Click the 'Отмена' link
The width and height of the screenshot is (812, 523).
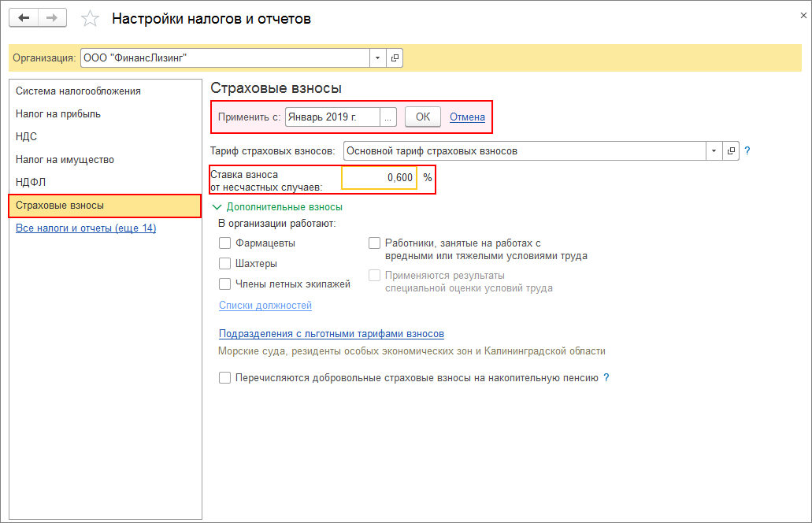click(467, 117)
